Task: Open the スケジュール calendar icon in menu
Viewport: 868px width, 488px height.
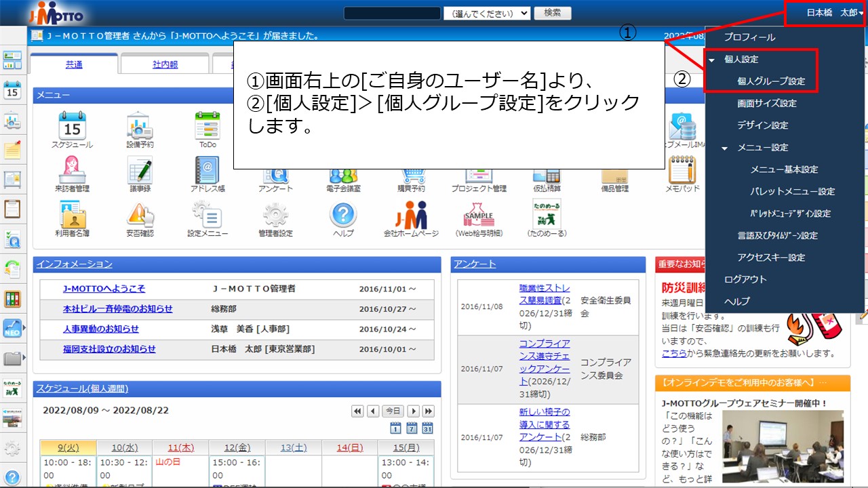Action: pos(72,125)
